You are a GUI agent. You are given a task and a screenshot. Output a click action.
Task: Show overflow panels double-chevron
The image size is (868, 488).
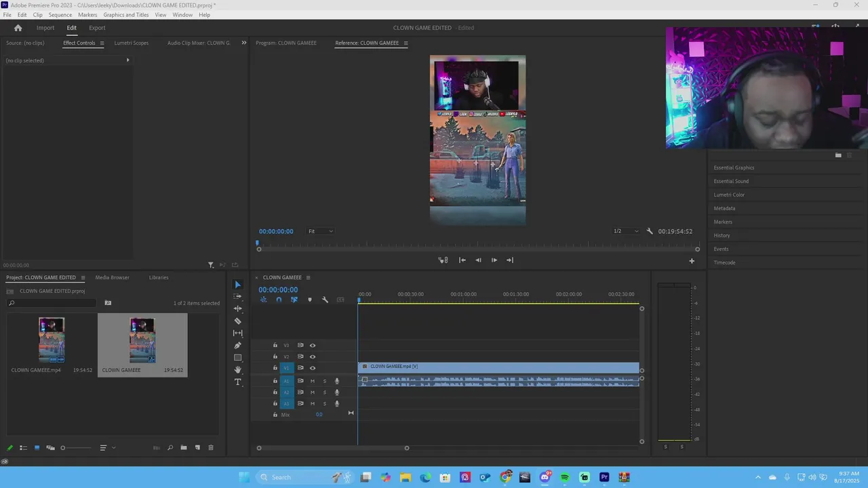(x=244, y=43)
